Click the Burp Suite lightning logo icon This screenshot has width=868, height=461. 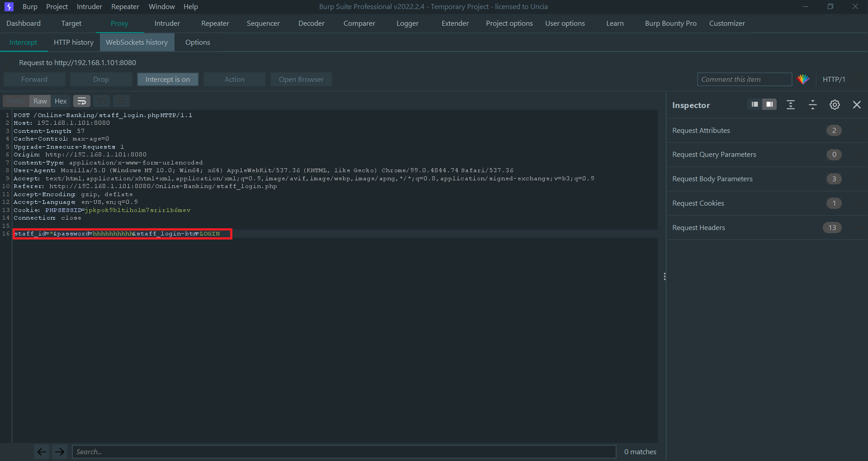point(9,7)
